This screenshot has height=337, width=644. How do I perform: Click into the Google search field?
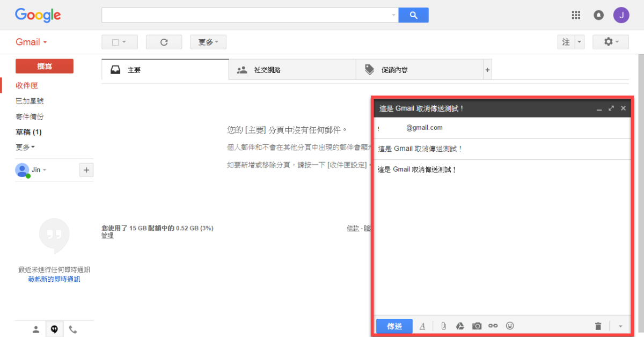click(x=246, y=15)
